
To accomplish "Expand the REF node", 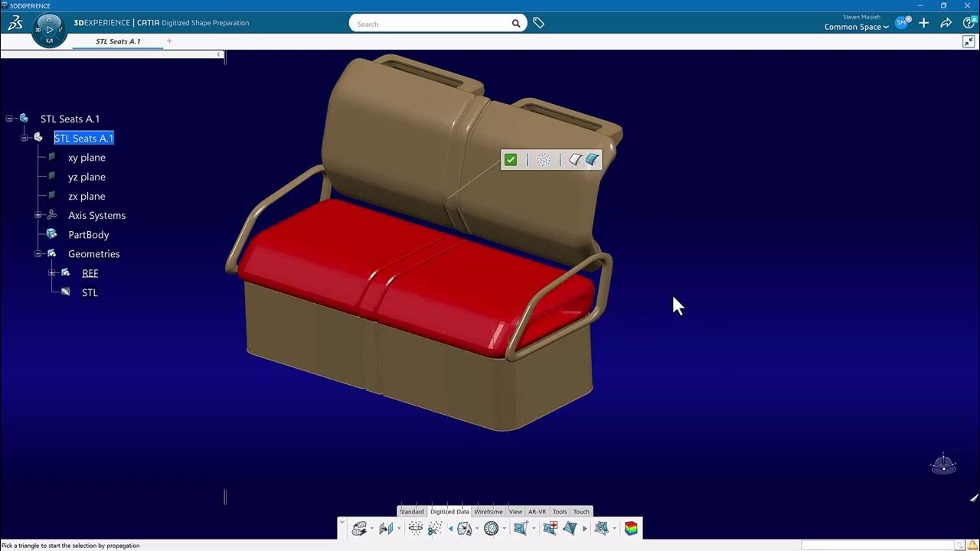I will pos(51,272).
